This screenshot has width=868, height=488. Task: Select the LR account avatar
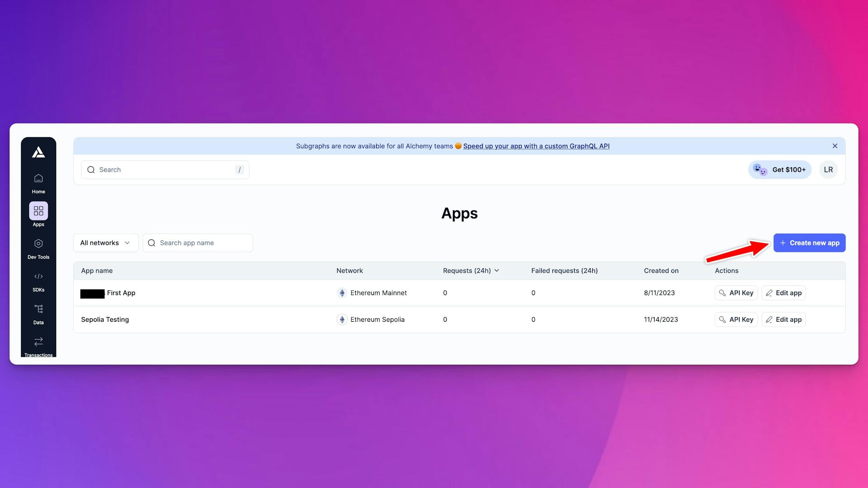point(828,169)
